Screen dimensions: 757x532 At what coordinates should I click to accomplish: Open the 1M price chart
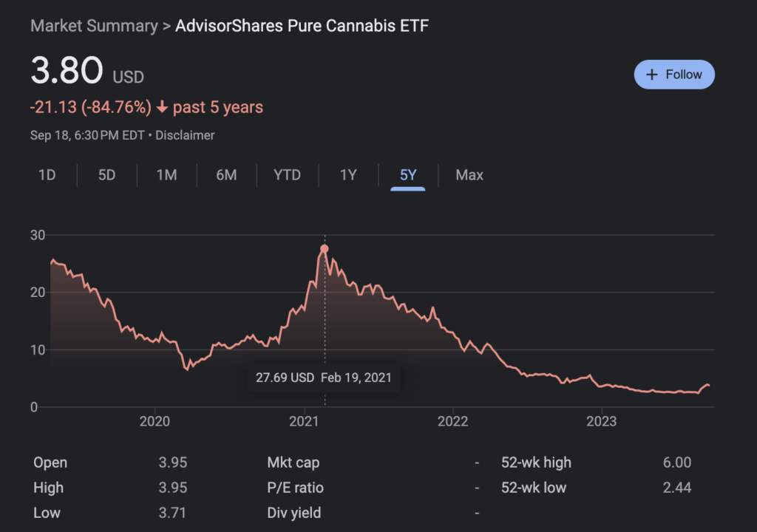pos(166,175)
